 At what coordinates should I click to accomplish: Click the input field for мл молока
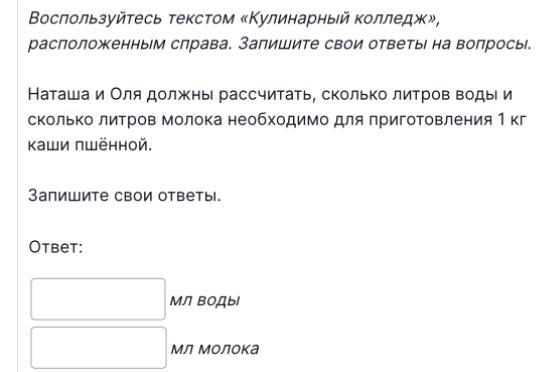98,348
